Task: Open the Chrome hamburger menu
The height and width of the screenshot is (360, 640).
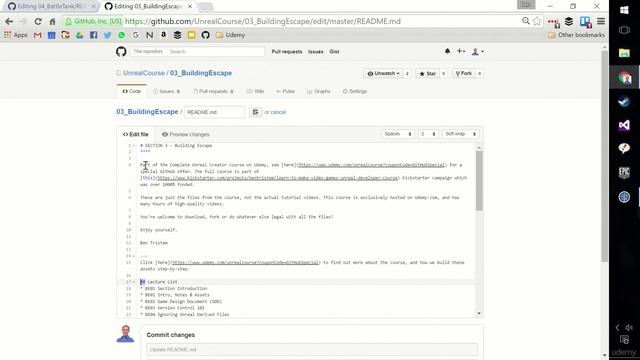Action: coord(601,21)
